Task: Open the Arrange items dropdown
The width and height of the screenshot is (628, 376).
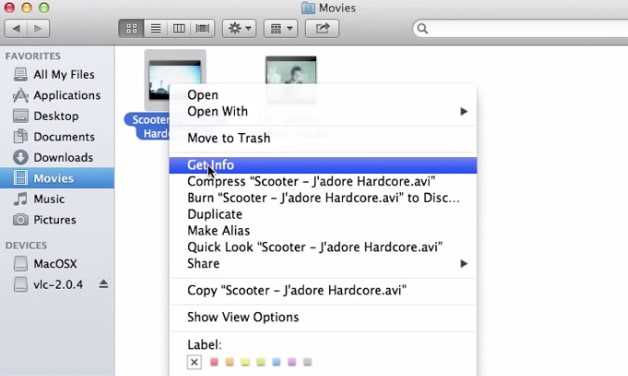Action: point(281,28)
